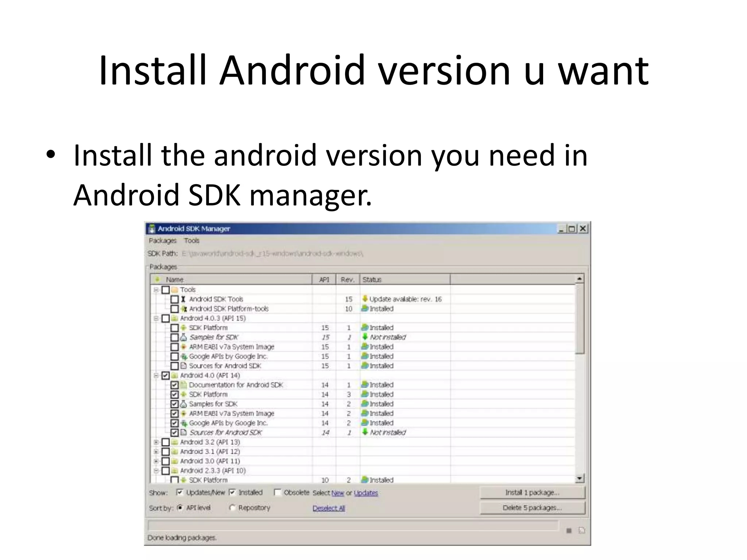Enable the Obsolete show checkbox
This screenshot has width=747, height=560.
[x=278, y=493]
